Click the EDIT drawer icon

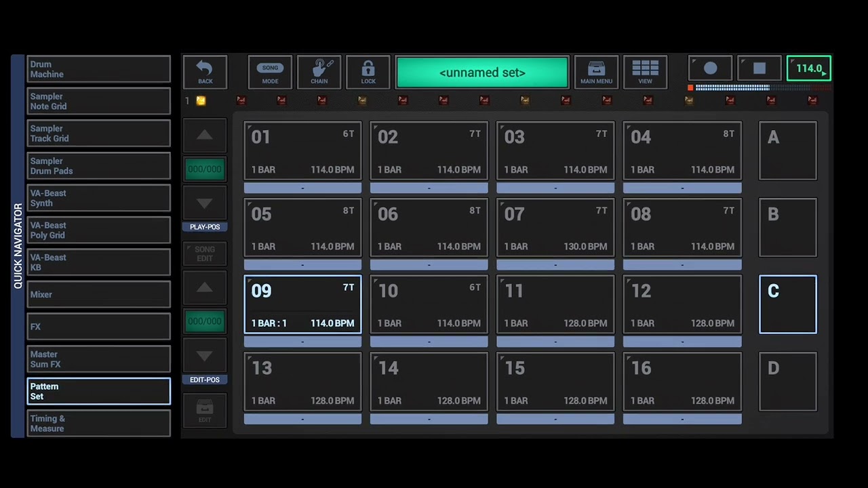click(205, 410)
